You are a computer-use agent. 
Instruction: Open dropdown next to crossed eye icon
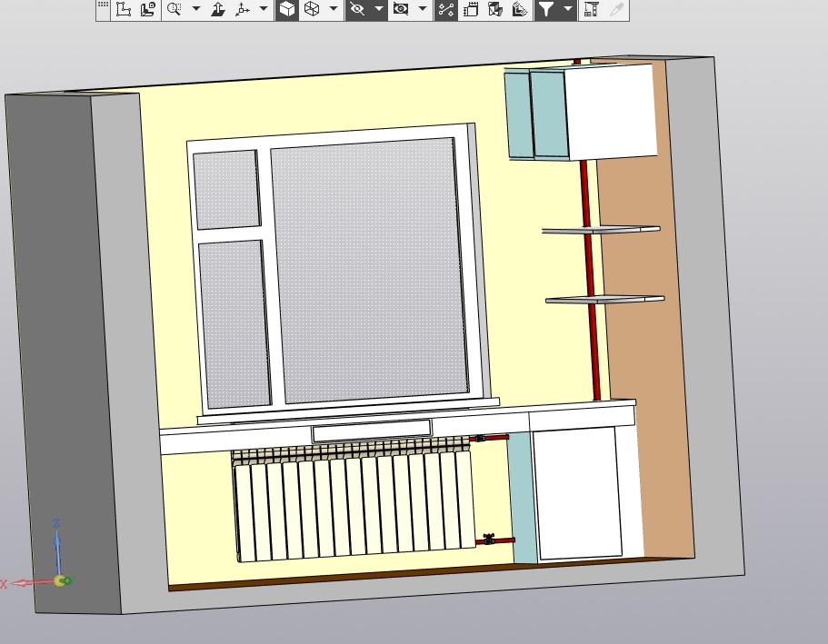(x=378, y=9)
